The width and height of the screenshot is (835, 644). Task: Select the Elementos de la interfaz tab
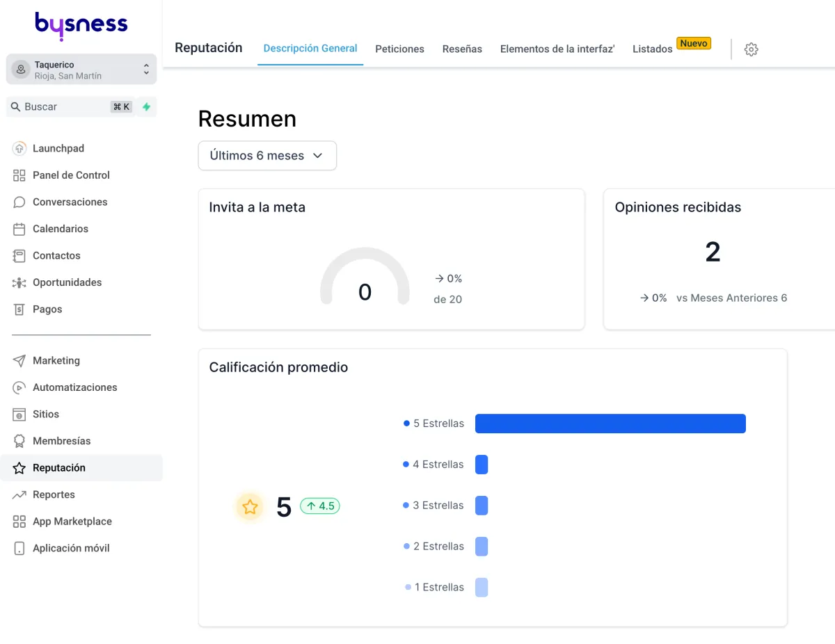557,49
